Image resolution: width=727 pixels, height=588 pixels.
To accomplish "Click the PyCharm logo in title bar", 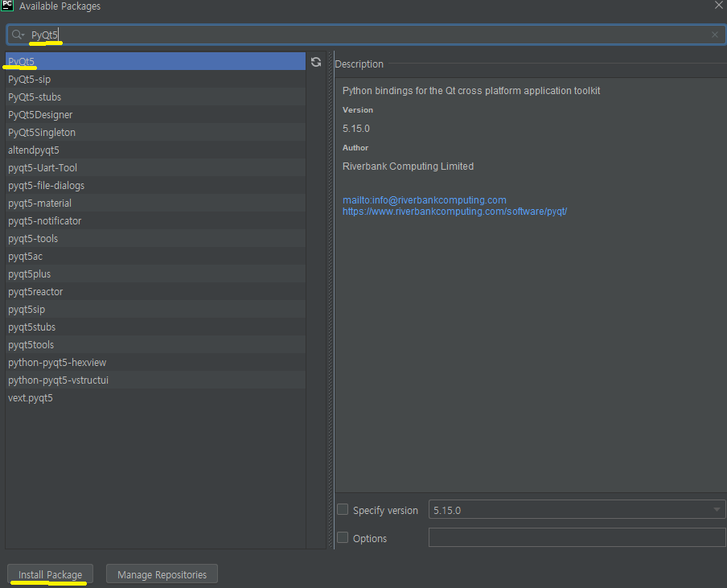I will pos(7,6).
